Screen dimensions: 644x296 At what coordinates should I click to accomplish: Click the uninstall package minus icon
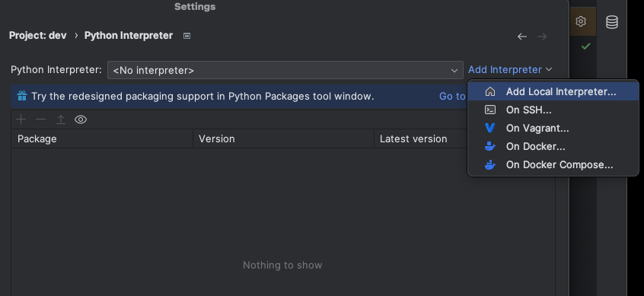(x=40, y=119)
